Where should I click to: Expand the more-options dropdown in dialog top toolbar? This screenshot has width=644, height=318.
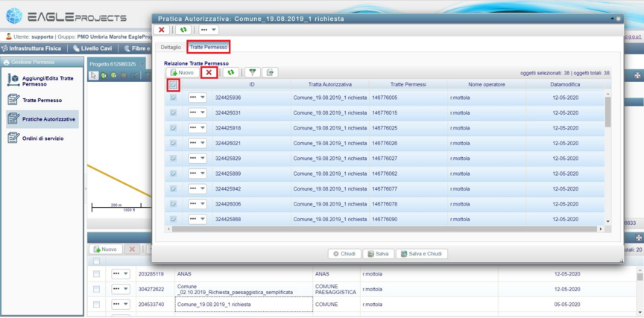[209, 30]
